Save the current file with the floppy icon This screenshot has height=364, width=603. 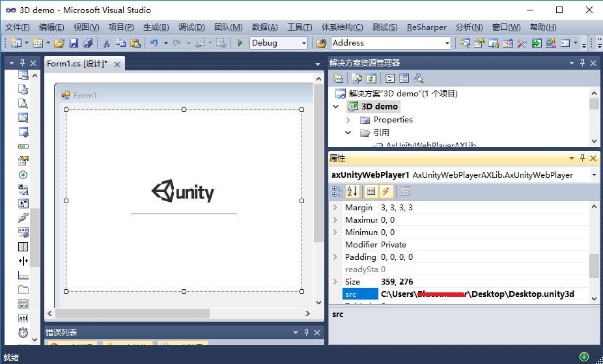(x=74, y=43)
